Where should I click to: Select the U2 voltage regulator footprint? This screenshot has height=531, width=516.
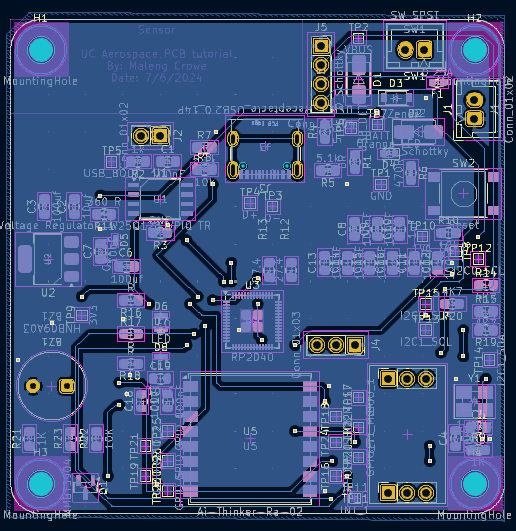click(x=48, y=259)
